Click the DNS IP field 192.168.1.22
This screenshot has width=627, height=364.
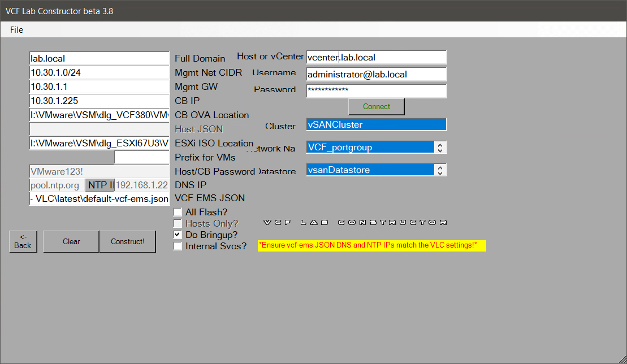142,185
